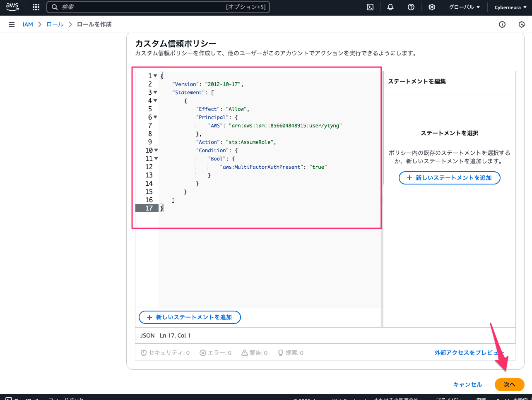Collapse the Bool block on line 11
532x400 pixels.
tap(156, 158)
